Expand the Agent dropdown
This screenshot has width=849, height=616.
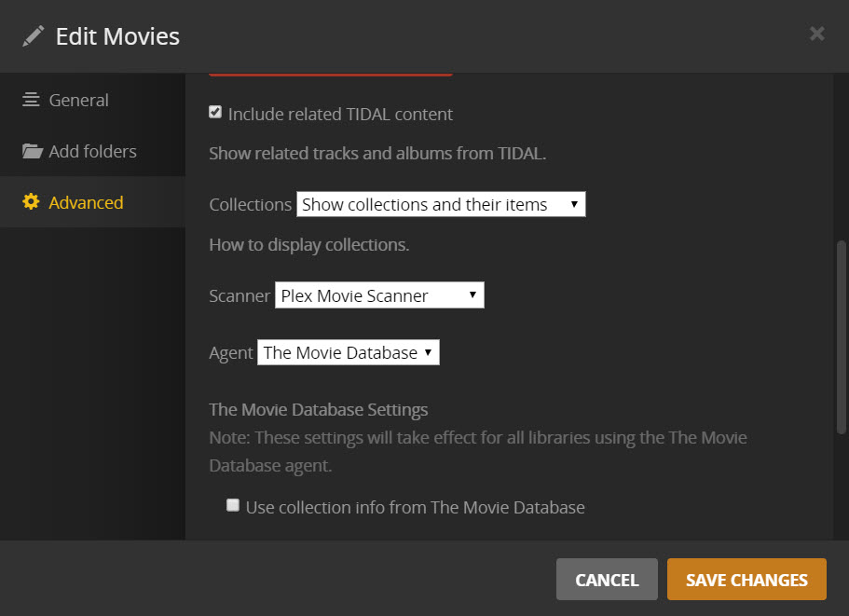pos(348,352)
